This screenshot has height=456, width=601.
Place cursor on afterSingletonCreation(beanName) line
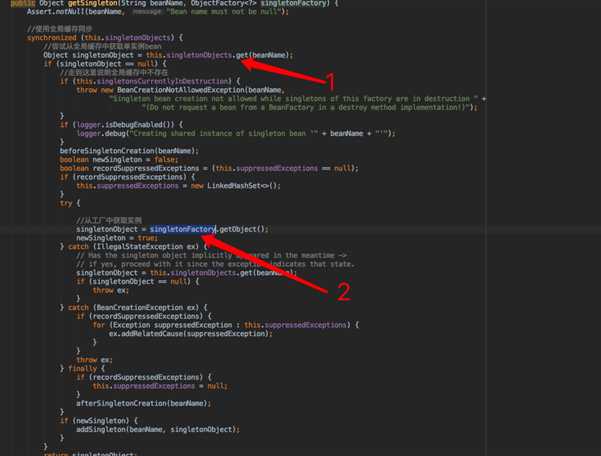point(143,403)
